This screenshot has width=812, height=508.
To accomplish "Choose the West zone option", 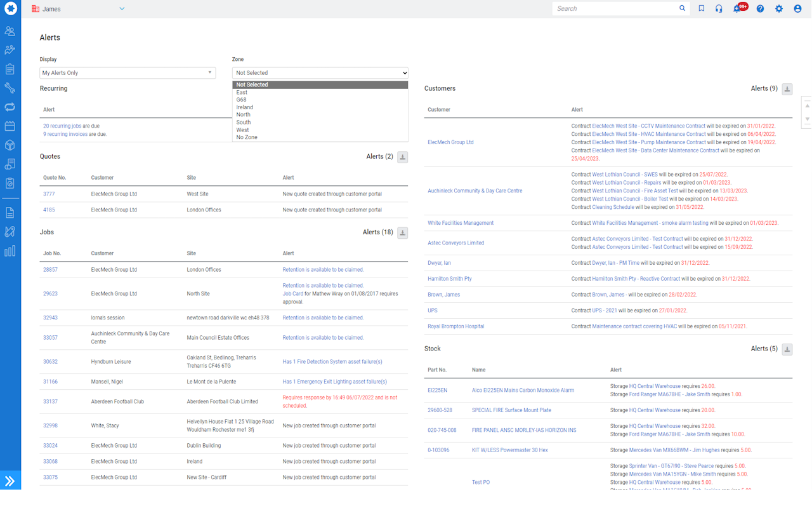I will click(x=320, y=130).
